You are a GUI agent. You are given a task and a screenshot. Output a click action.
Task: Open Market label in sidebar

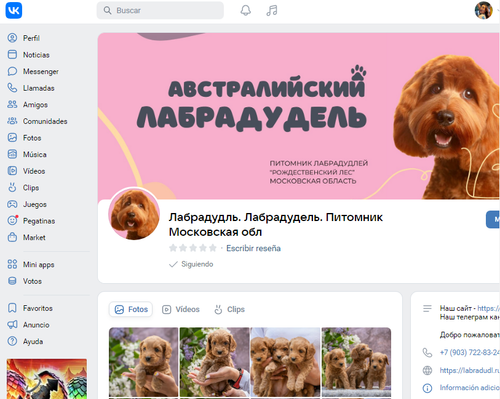[34, 237]
